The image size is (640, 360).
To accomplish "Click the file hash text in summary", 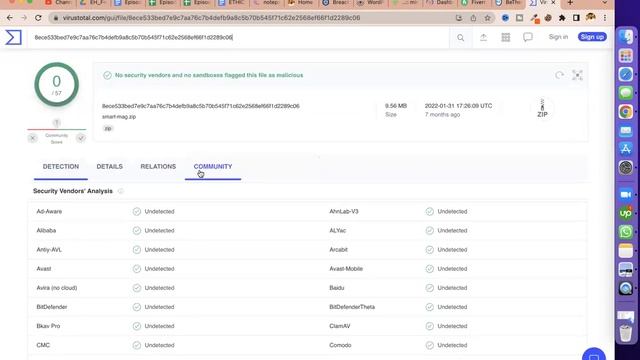I will [201, 106].
